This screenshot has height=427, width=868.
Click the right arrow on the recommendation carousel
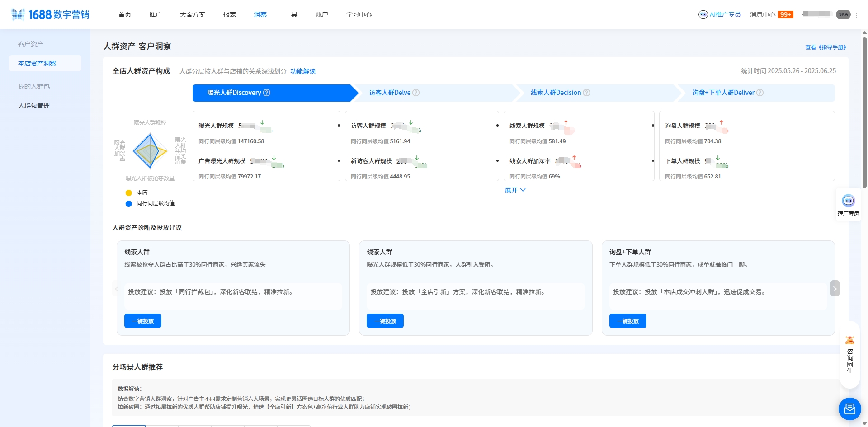tap(835, 288)
